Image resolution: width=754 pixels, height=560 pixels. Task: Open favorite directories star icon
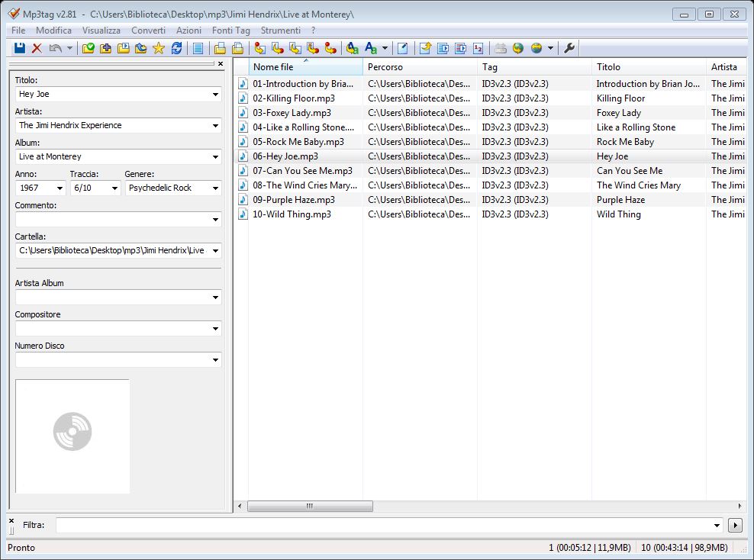(159, 48)
